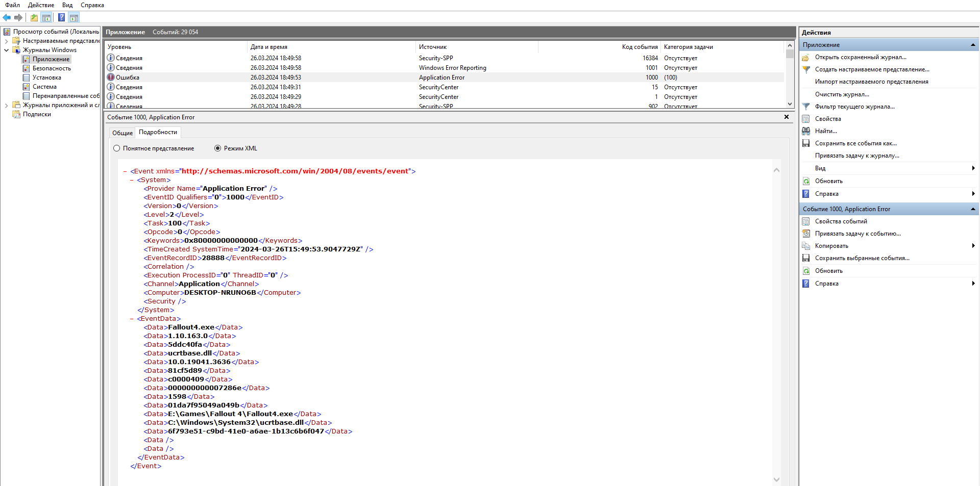Click the filter icon for current log

pos(806,107)
